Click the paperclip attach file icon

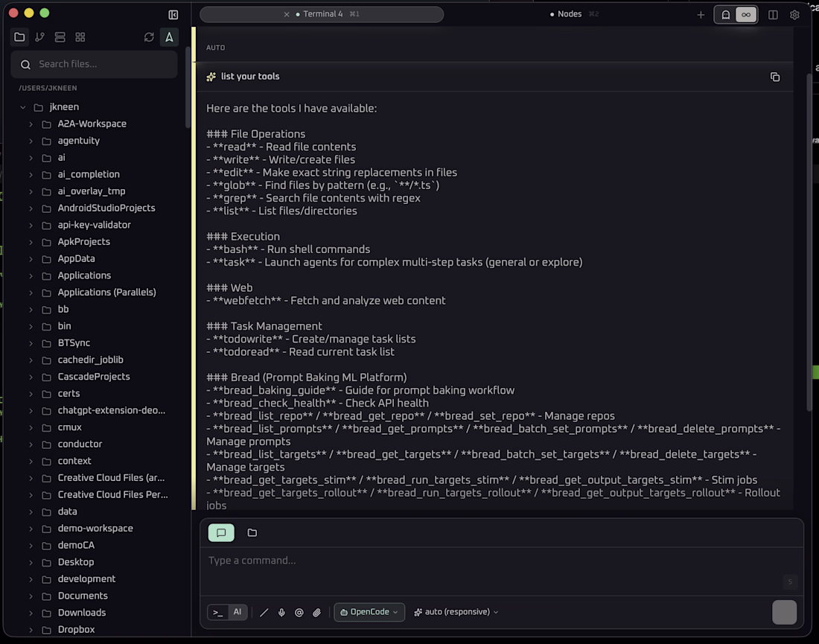(x=316, y=613)
